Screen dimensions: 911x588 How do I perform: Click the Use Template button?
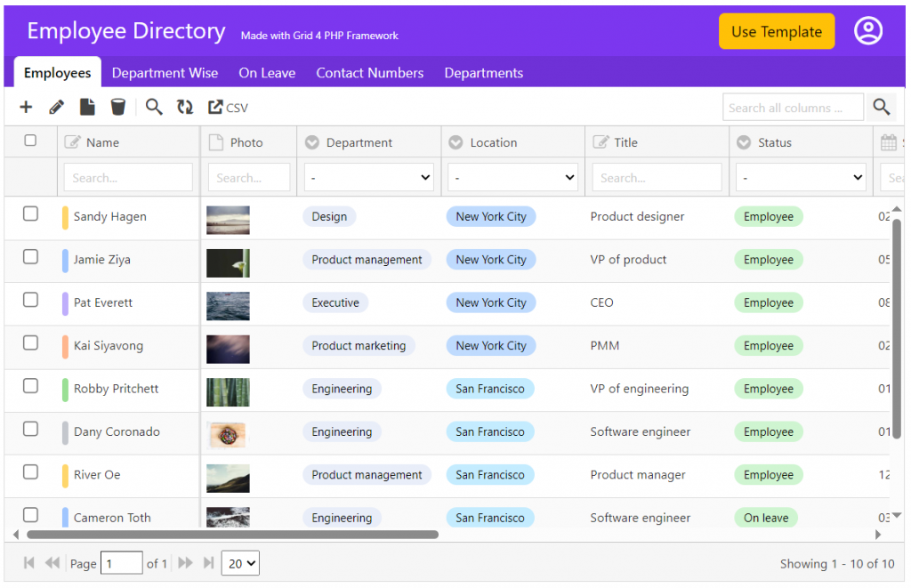click(x=776, y=30)
